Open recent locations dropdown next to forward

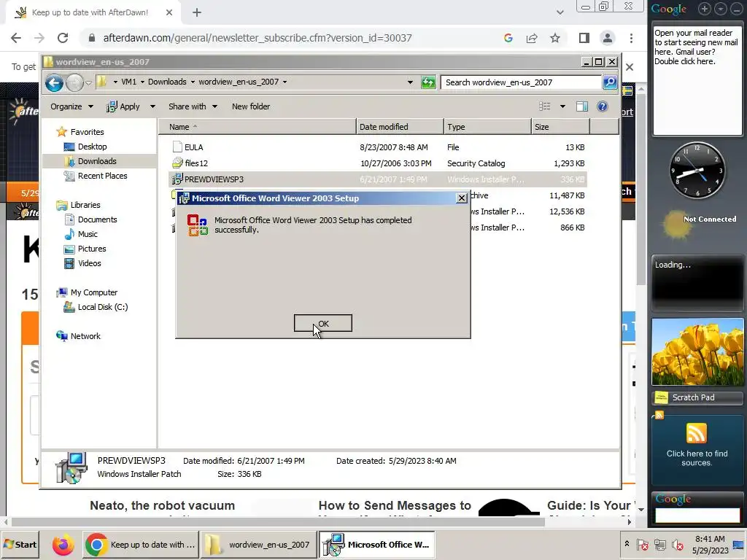pyautogui.click(x=88, y=83)
